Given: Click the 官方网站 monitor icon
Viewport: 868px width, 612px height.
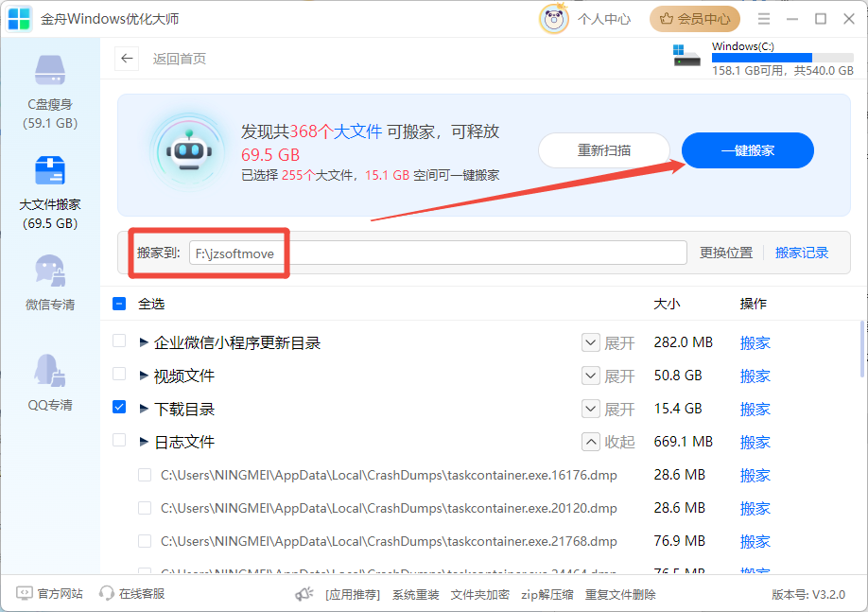Looking at the screenshot, I should click(x=25, y=594).
